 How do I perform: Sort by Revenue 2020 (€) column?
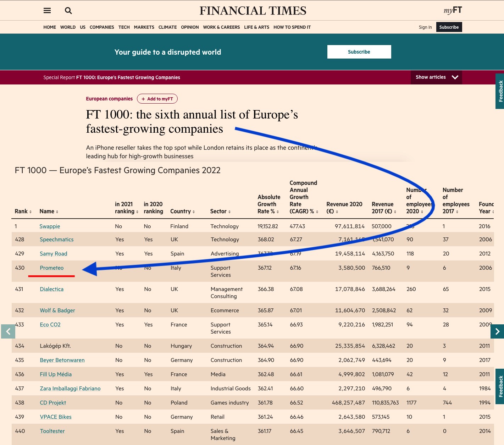point(337,212)
